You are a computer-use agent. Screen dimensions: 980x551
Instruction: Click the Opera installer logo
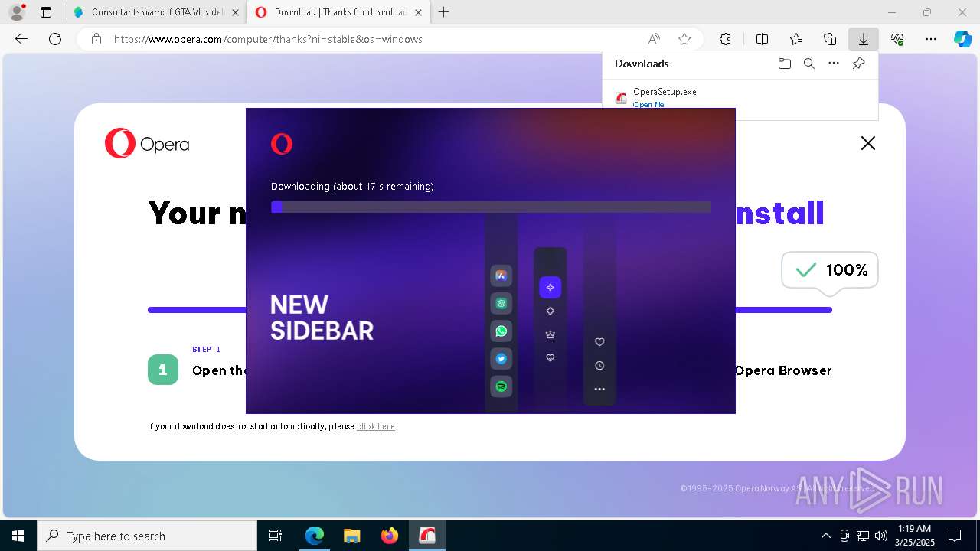[x=282, y=143]
